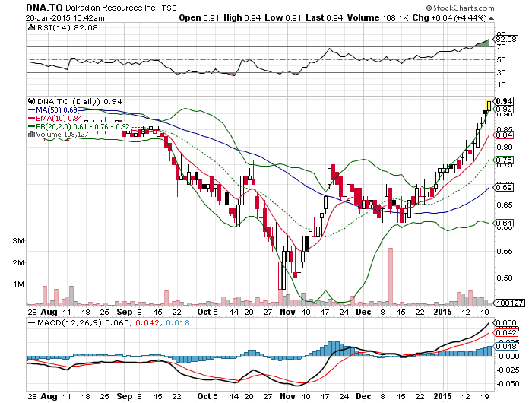The width and height of the screenshot is (532, 403).
Task: Click the 108127 volume value tag
Action: click(510, 303)
